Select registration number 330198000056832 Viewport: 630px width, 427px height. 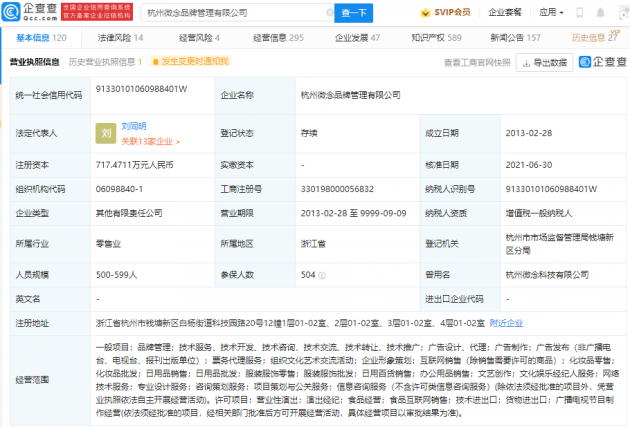point(337,189)
